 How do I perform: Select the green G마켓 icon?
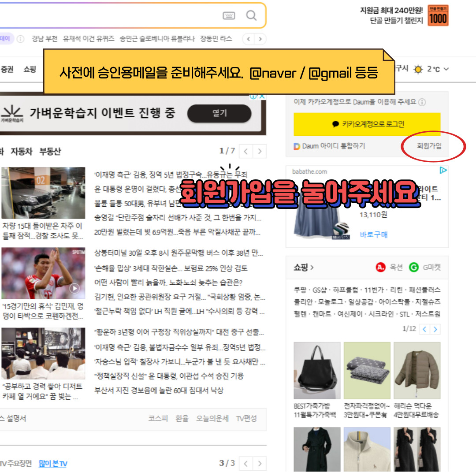click(413, 268)
